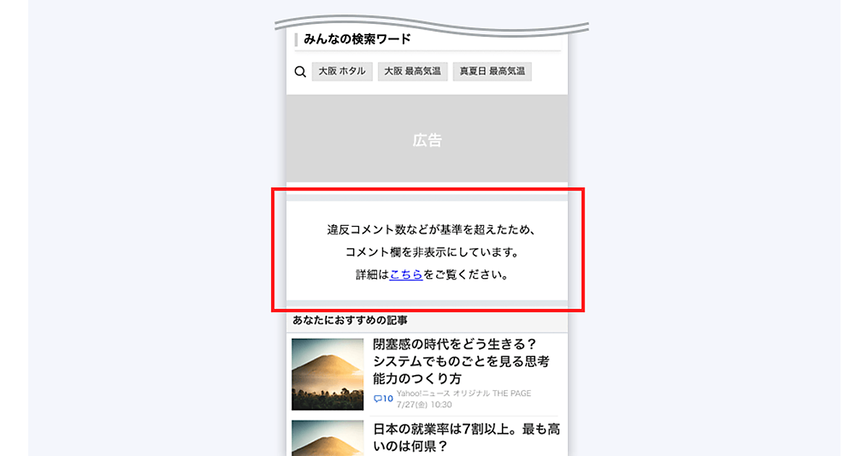The width and height of the screenshot is (868, 456).
Task: Click the gray bar beside みんなの検索ワード
Action: 297,39
